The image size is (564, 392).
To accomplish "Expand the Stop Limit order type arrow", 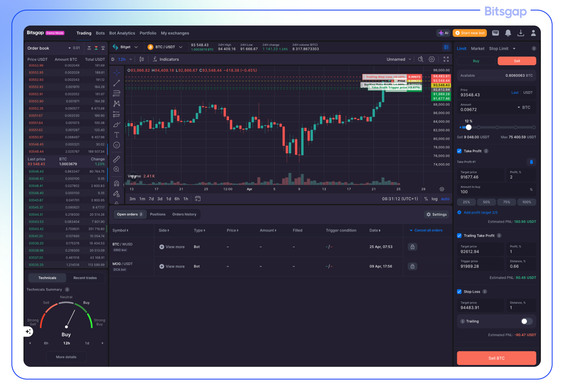I will (514, 49).
